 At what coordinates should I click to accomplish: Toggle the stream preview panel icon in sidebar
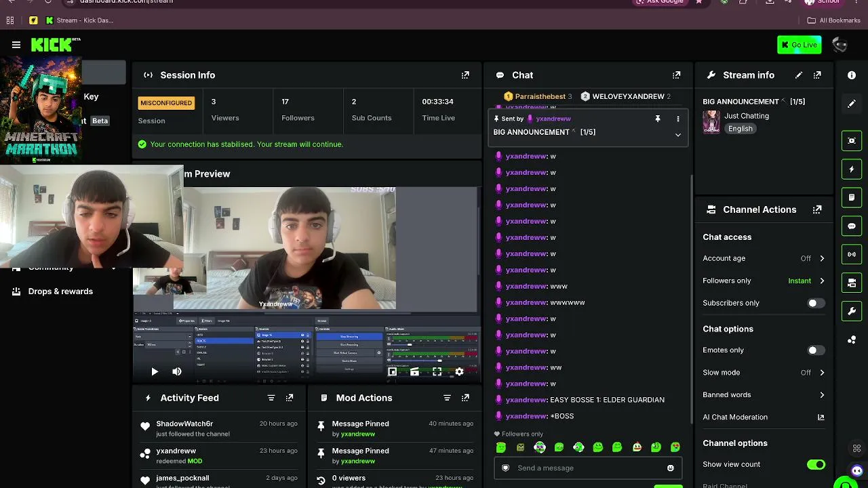(x=852, y=140)
